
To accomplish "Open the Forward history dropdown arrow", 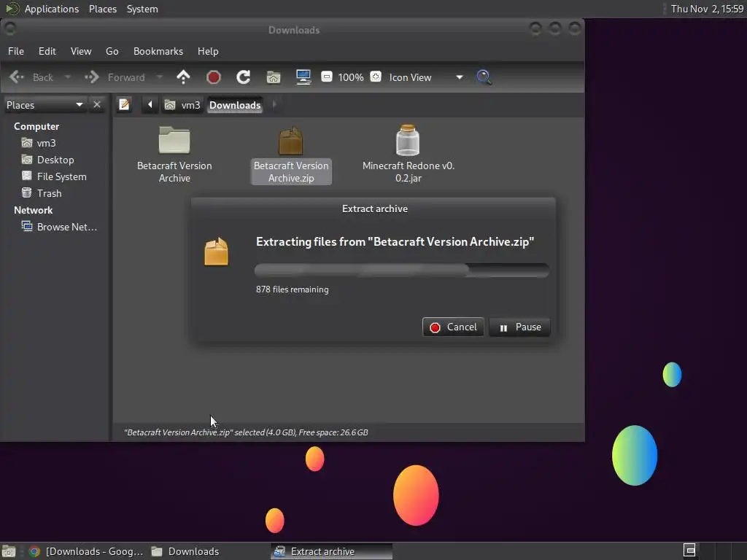I will (160, 77).
